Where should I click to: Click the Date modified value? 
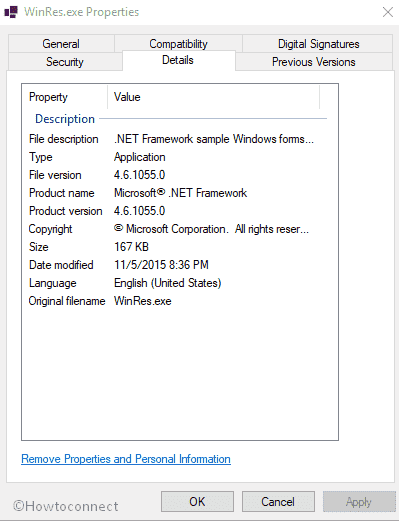pyautogui.click(x=161, y=265)
